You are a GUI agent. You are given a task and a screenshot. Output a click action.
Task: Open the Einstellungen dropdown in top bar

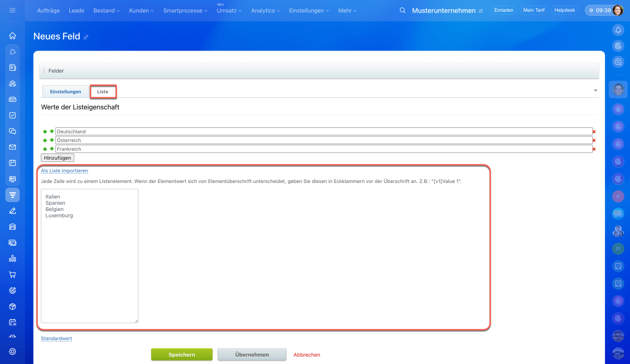click(309, 10)
